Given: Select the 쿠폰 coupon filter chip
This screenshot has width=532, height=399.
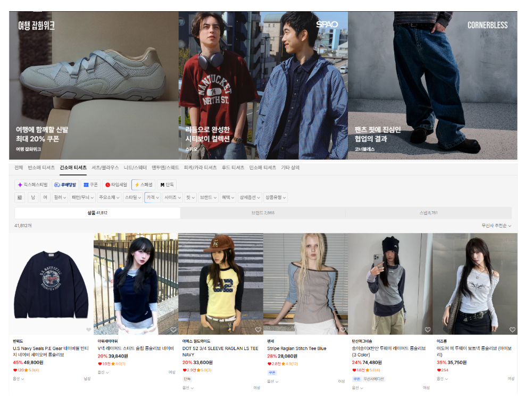Looking at the screenshot, I should (x=90, y=185).
